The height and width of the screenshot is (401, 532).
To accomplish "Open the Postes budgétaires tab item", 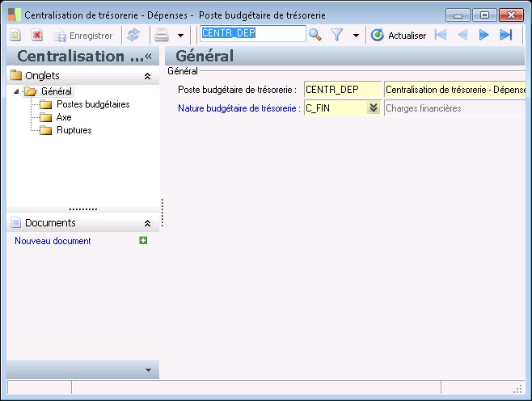I will pyautogui.click(x=93, y=104).
